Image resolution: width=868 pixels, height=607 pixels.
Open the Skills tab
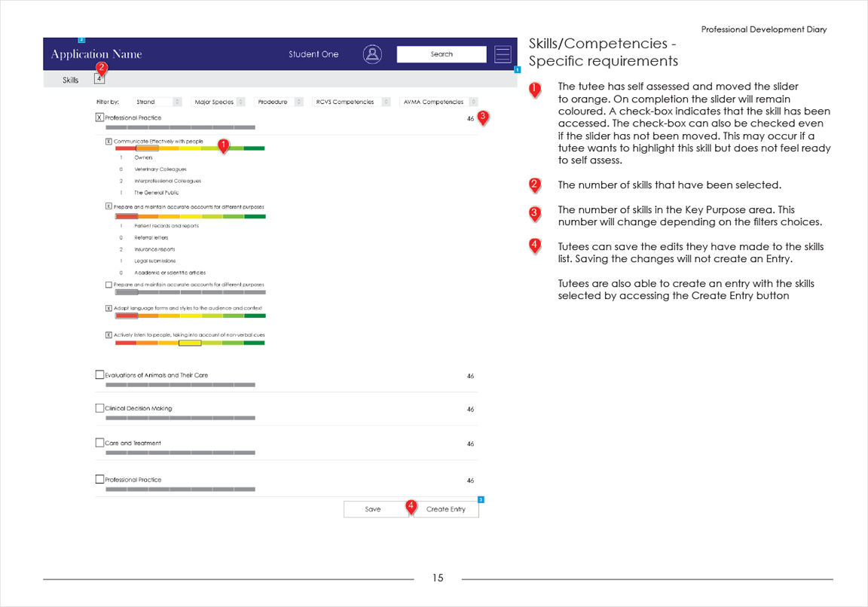click(x=70, y=81)
